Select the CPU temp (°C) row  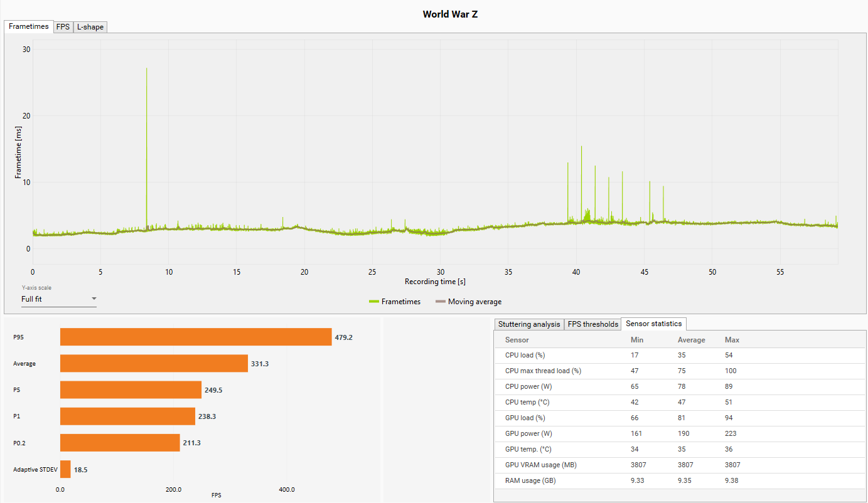click(x=679, y=402)
